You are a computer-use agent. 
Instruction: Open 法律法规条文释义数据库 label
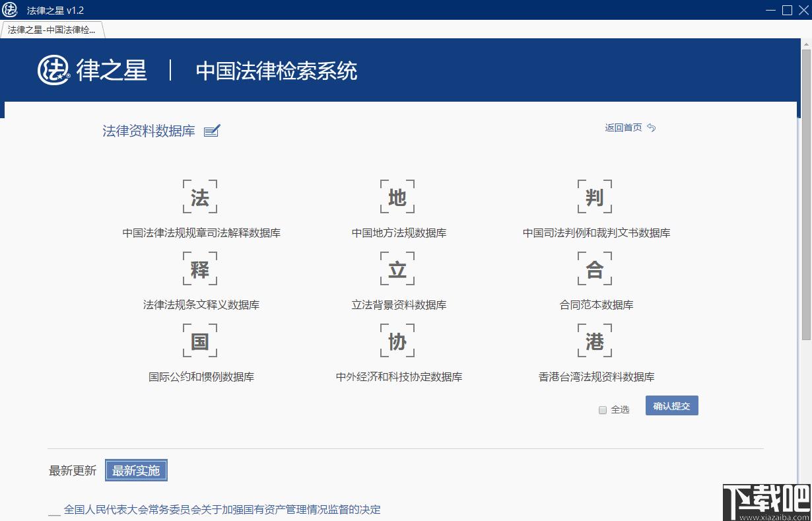coord(201,305)
